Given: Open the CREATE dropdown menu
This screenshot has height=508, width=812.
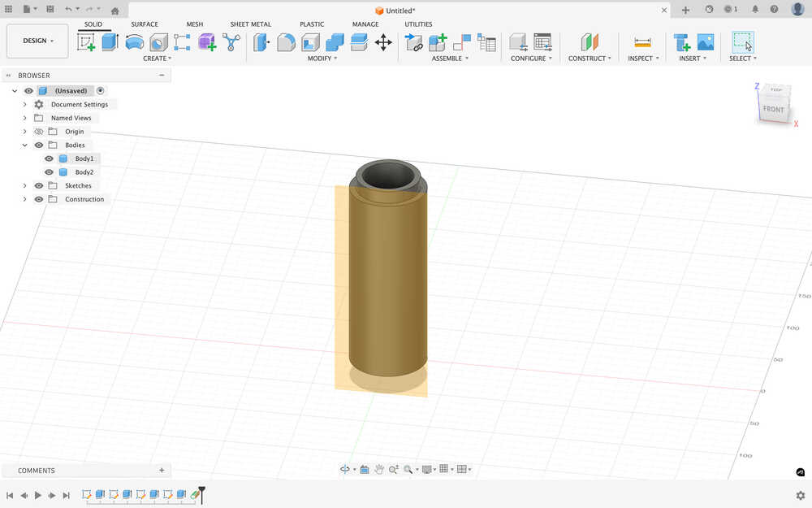Looking at the screenshot, I should (157, 59).
